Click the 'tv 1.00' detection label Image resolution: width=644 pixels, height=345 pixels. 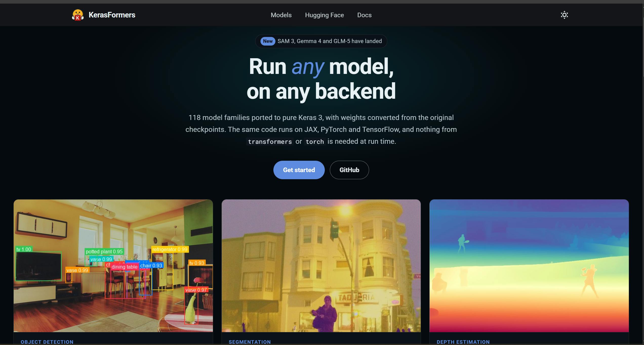(24, 249)
